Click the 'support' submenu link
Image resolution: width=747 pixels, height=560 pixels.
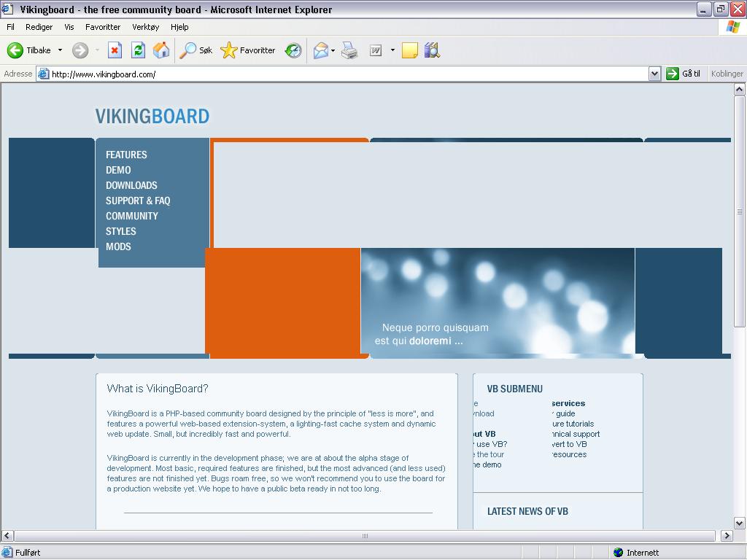point(576,434)
